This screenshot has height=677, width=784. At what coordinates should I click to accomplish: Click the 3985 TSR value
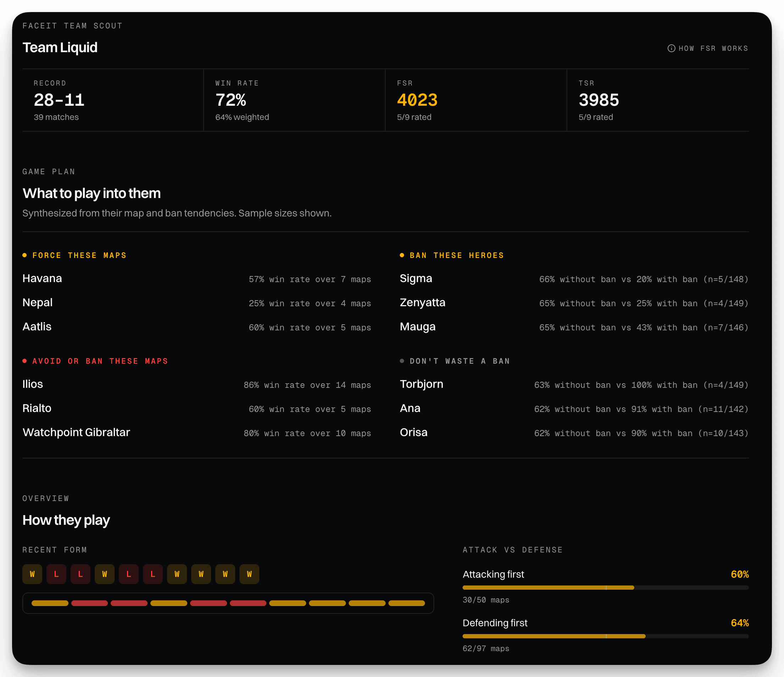tap(598, 100)
